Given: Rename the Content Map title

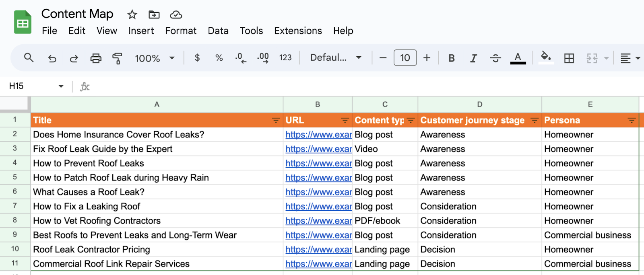Looking at the screenshot, I should (77, 14).
